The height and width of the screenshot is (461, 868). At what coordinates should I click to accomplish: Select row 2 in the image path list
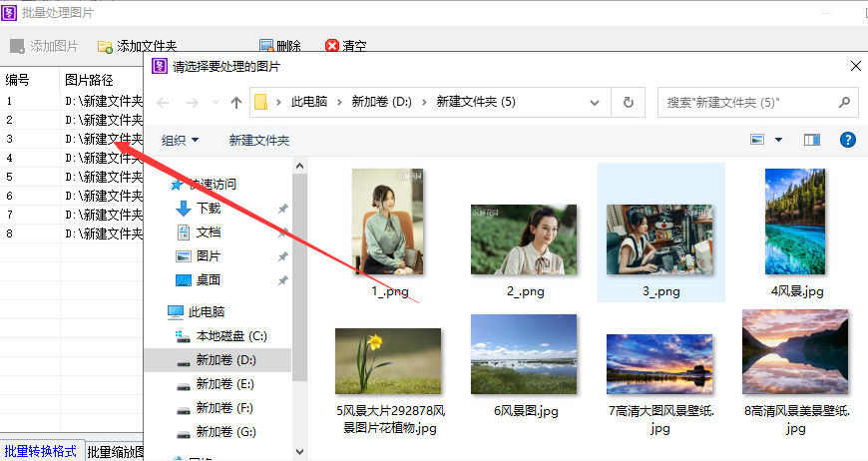pos(72,120)
